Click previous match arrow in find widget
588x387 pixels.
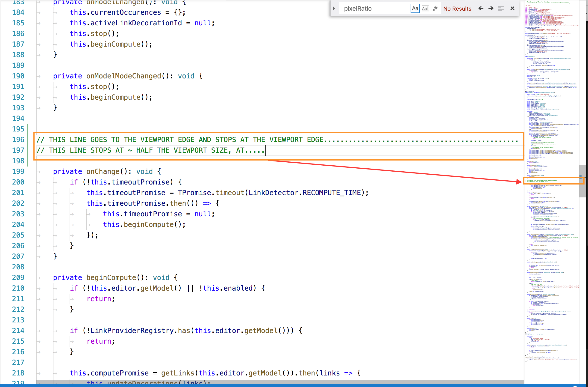tap(481, 8)
